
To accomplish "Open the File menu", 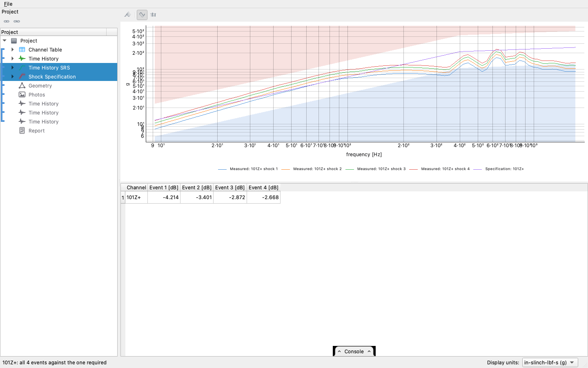I will (x=8, y=4).
